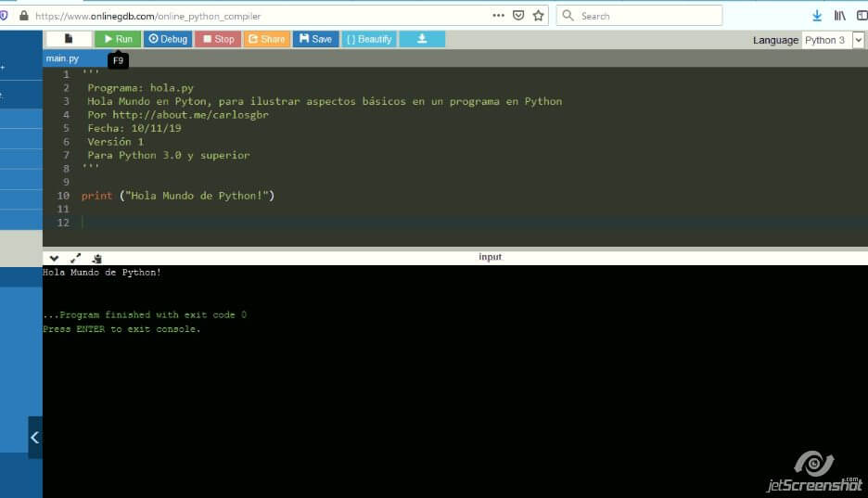Expand console to fullscreen
This screenshot has height=498, width=868.
(75, 258)
